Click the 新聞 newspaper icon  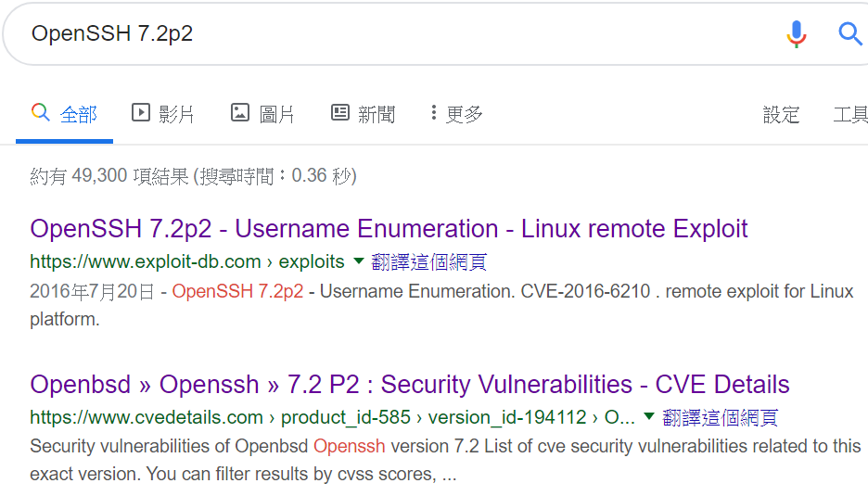[340, 112]
